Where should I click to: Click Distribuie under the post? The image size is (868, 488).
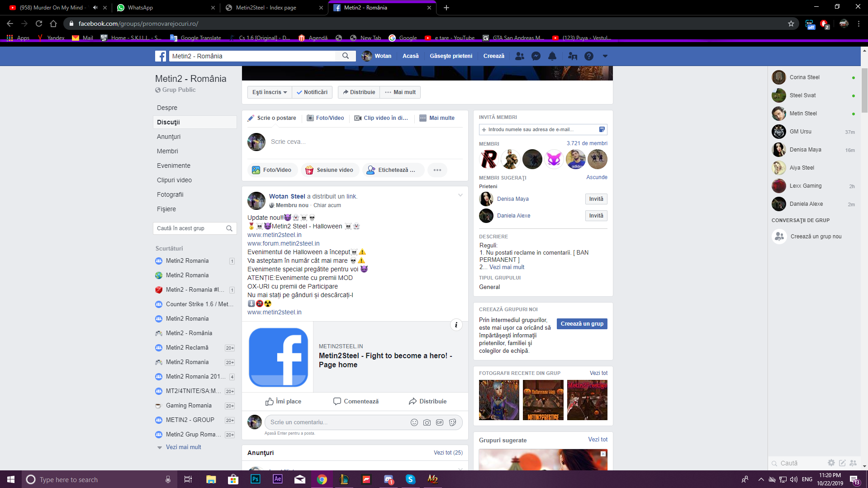[x=427, y=402]
